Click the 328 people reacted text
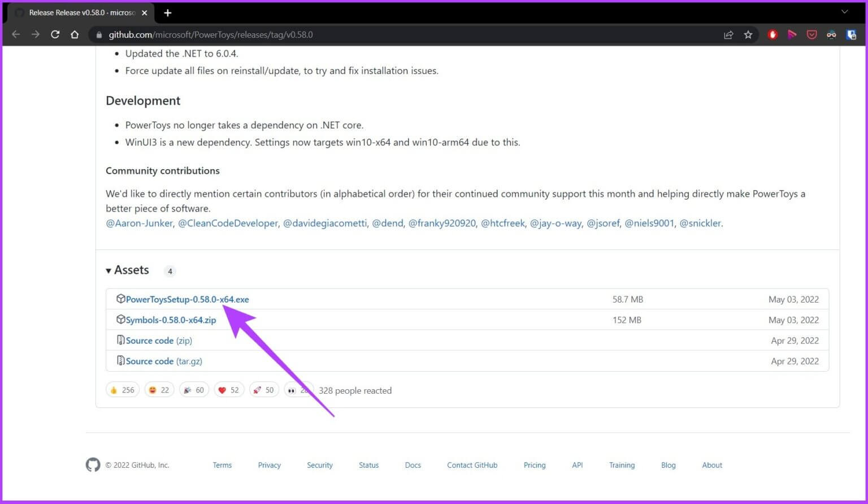Viewport: 868px width, 504px height. click(x=355, y=390)
